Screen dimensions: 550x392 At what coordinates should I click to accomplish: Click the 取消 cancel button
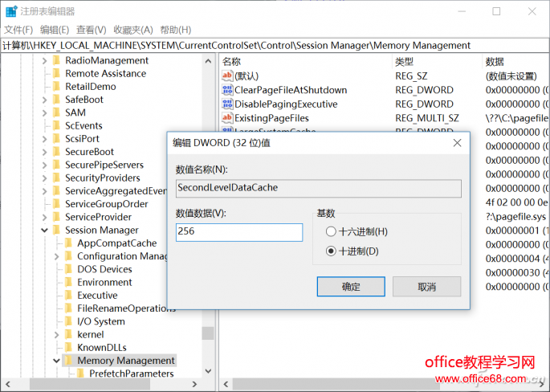tap(426, 287)
